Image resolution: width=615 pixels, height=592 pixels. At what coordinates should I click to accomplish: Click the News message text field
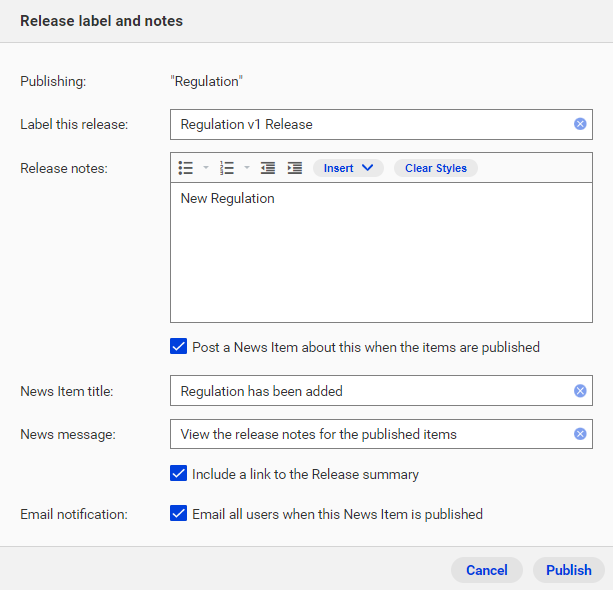pyautogui.click(x=373, y=435)
